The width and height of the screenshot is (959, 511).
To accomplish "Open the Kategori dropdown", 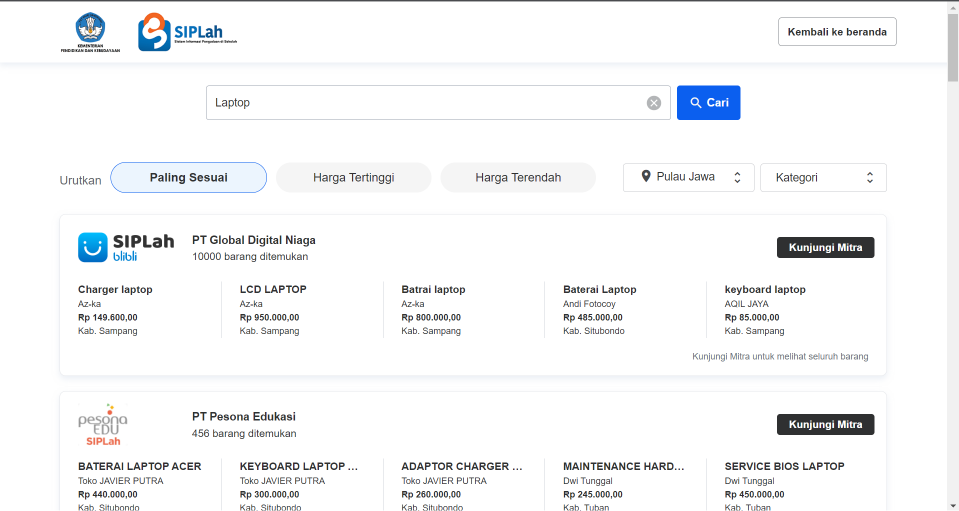I will (x=823, y=177).
